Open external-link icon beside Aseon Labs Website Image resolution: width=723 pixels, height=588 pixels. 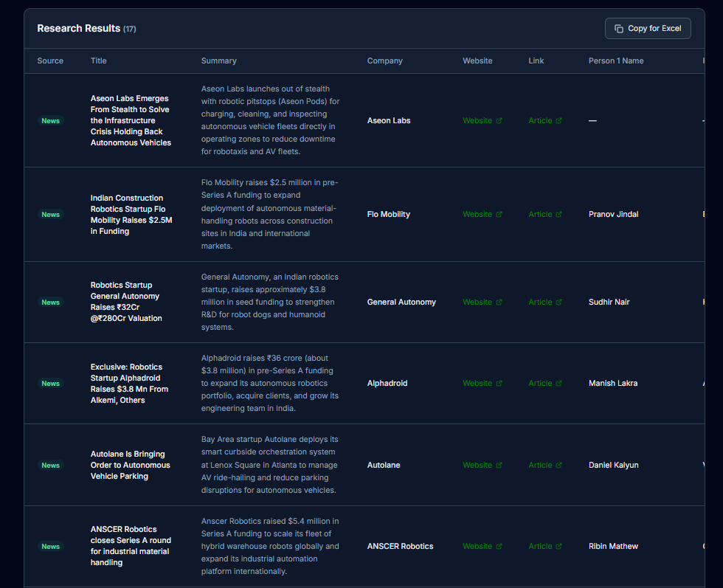point(499,121)
